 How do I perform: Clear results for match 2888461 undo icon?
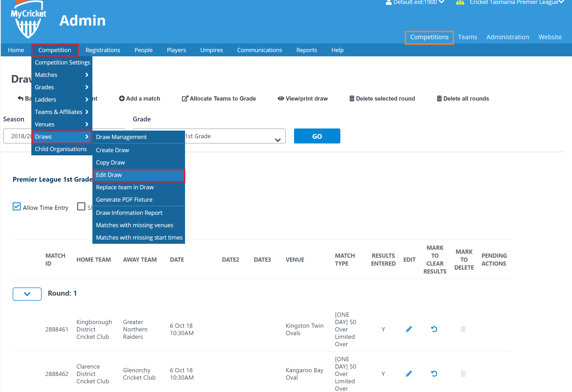point(434,329)
